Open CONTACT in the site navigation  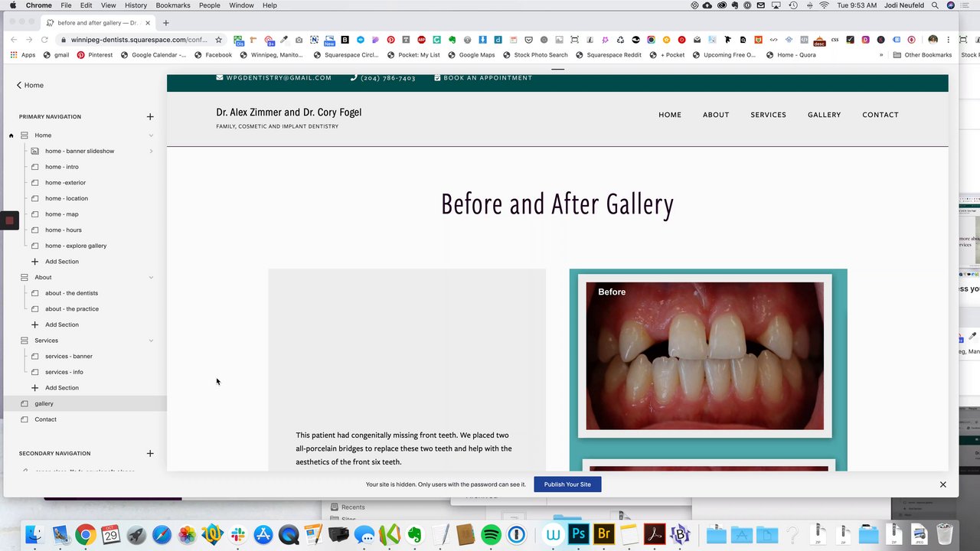880,115
